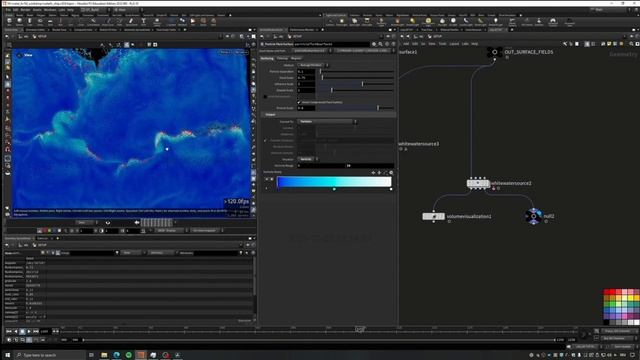Open Microsoft Edge from the taskbar

click(x=116, y=355)
